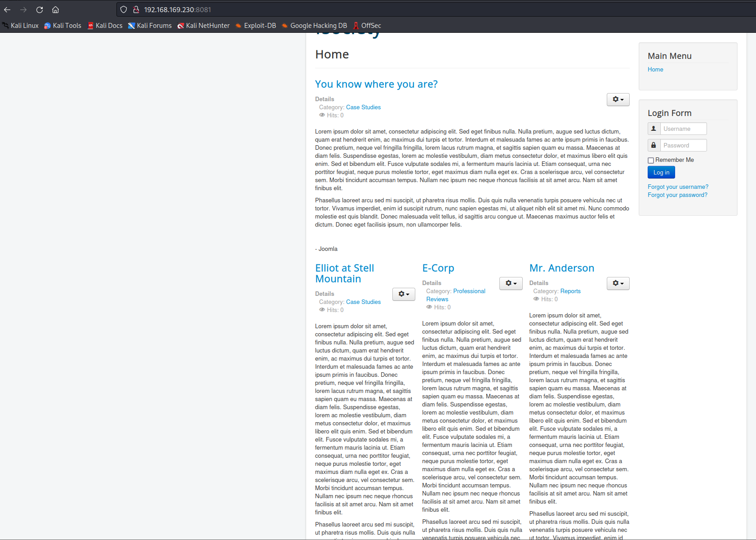The image size is (756, 540).
Task: Open the Kali NetHunter bookmark
Action: pos(204,26)
